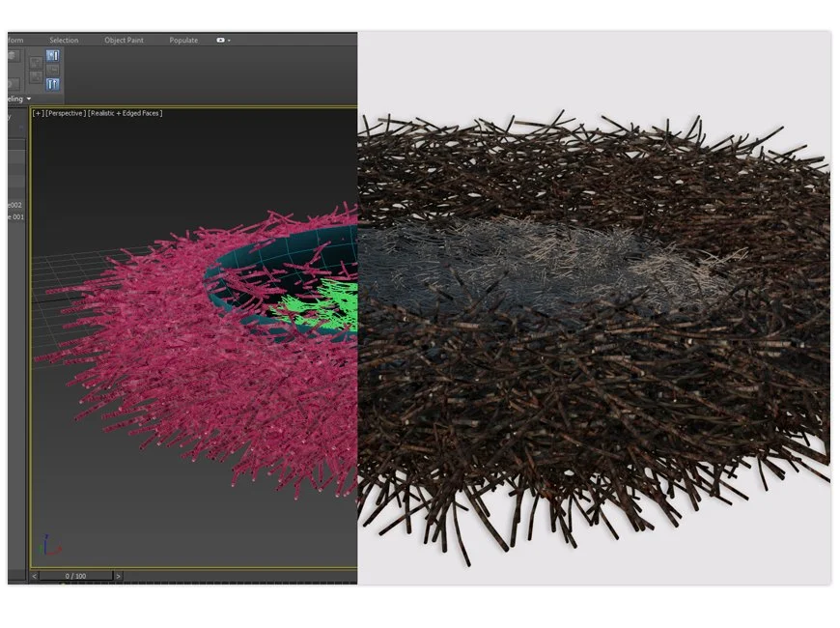
Task: Click the previous frame arrow beside the timeline
Action: point(34,577)
